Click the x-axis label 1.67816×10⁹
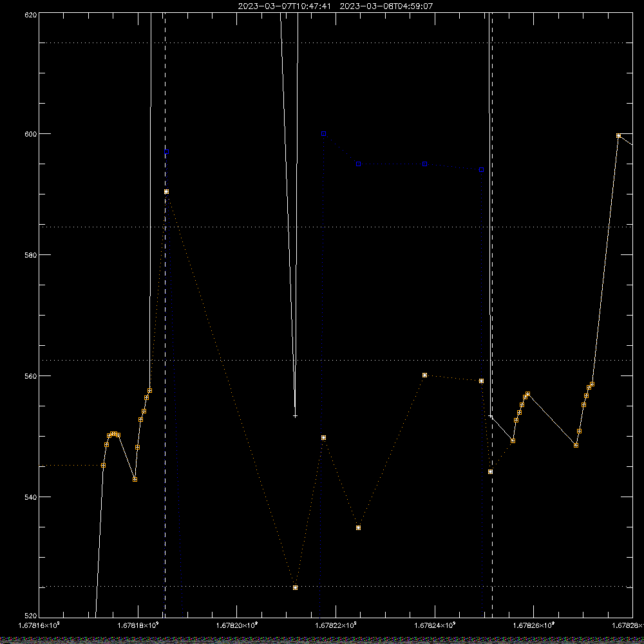Viewport: 644px width, 644px height. (39, 625)
